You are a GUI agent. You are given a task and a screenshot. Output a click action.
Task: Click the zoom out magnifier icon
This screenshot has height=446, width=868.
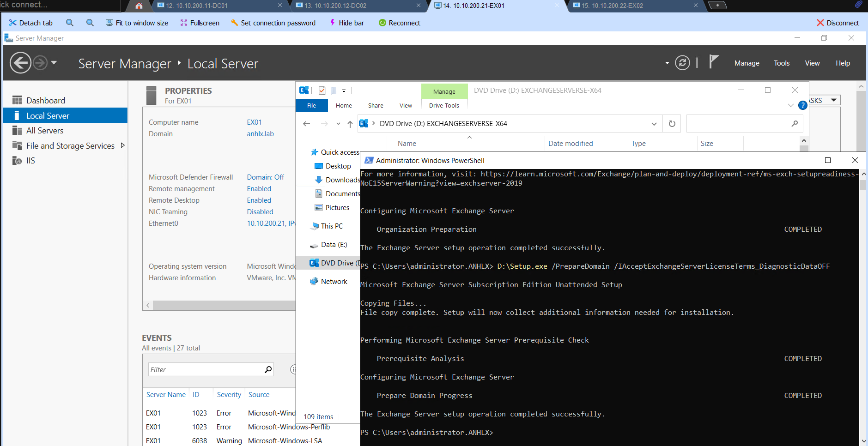pos(90,23)
